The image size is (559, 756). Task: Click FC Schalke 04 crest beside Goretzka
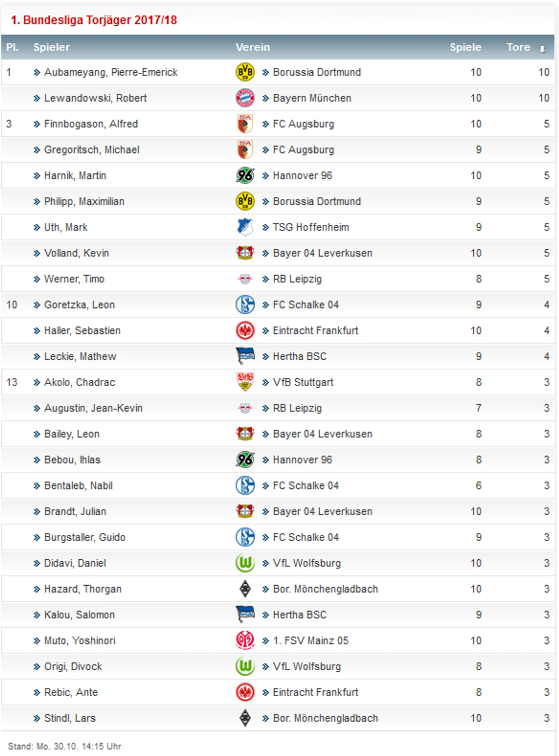(x=245, y=305)
